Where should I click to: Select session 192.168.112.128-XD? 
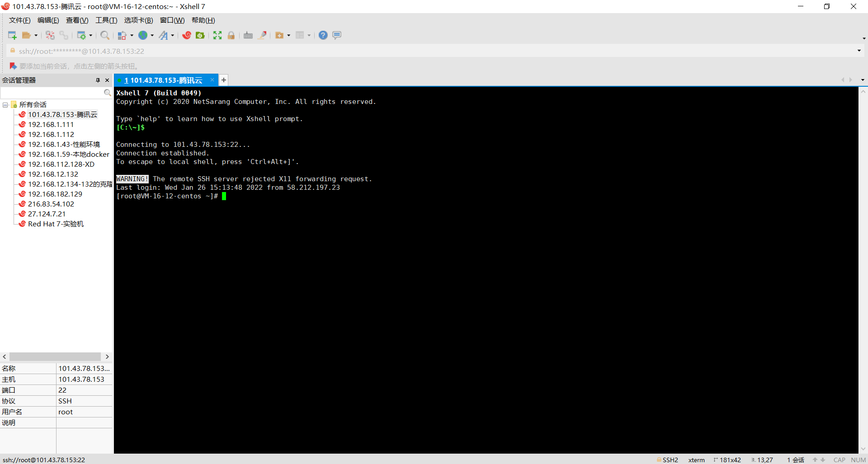(x=61, y=164)
